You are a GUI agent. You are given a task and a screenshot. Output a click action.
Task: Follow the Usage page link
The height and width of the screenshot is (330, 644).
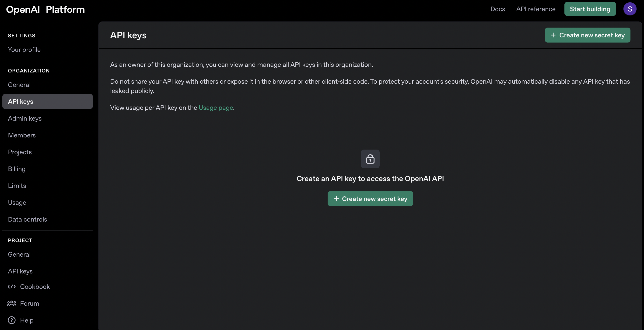pyautogui.click(x=216, y=108)
